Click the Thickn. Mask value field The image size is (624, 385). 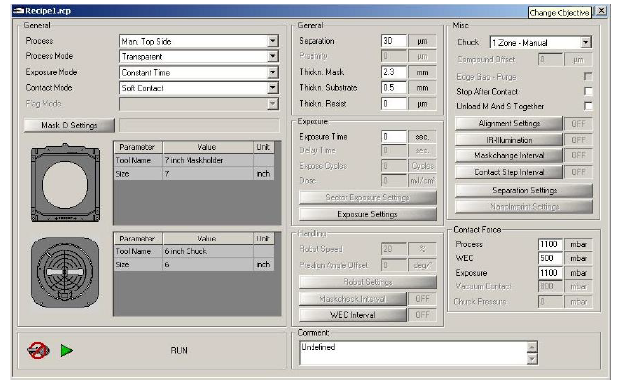point(394,72)
